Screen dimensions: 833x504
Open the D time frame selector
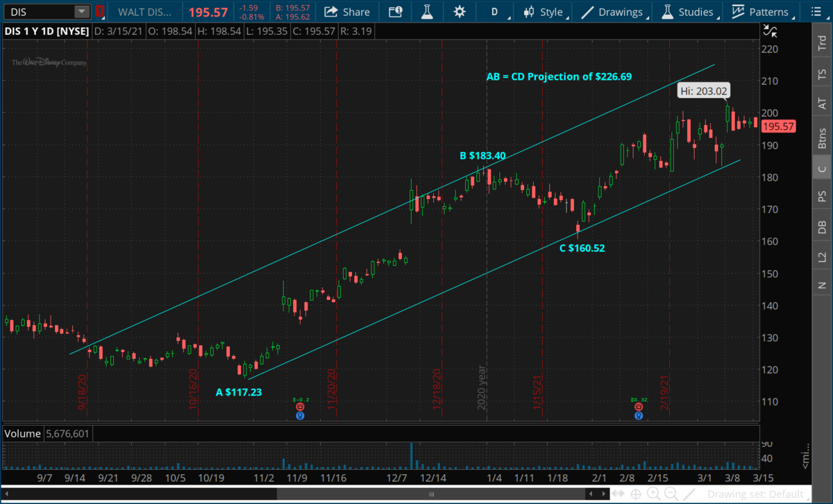click(495, 12)
